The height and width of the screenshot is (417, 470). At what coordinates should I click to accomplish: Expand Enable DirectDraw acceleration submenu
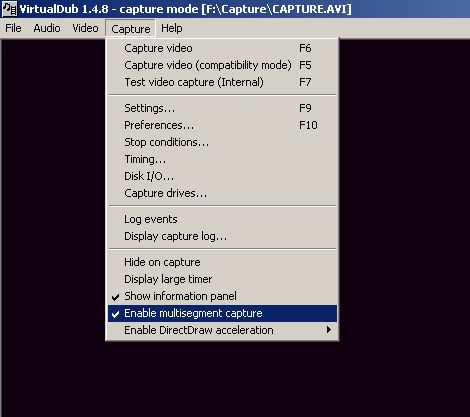click(x=222, y=330)
